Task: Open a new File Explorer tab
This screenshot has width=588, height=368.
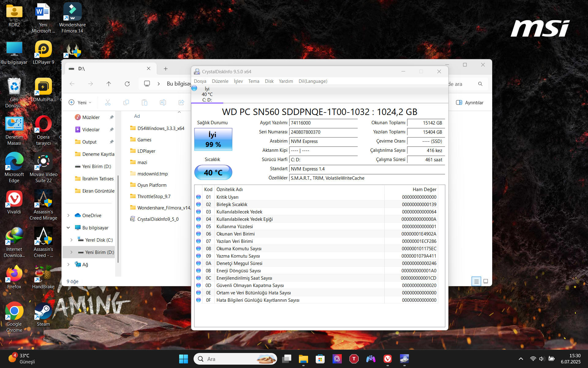Action: 166,69
